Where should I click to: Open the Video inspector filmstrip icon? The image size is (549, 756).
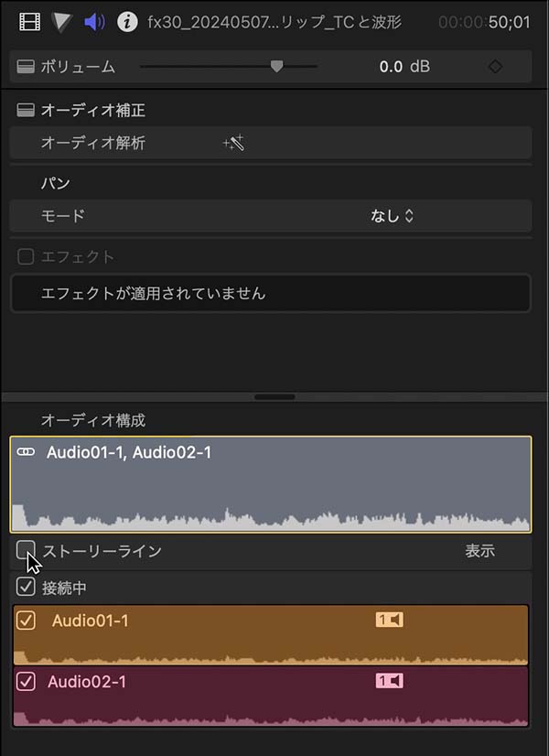[29, 22]
